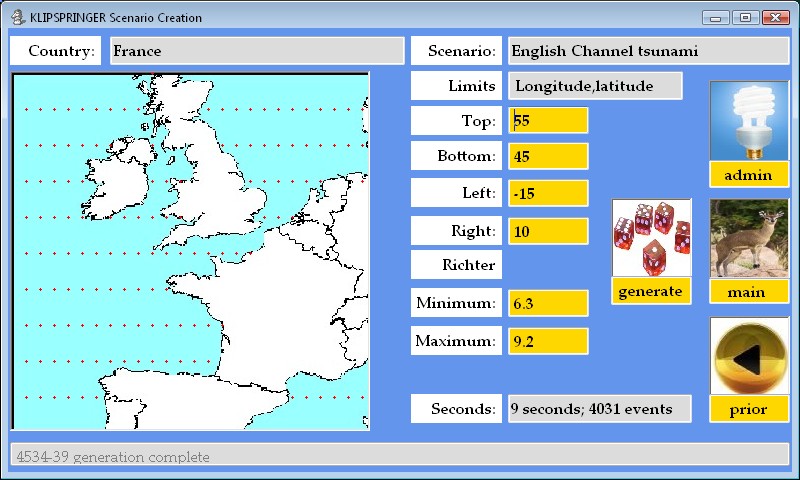Click the red dice generate icon

(x=651, y=238)
